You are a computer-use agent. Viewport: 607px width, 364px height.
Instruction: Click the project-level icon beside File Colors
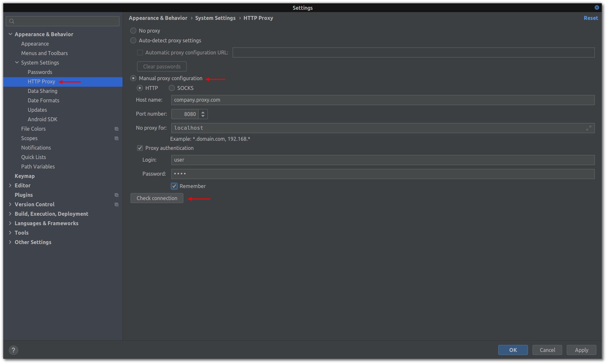point(116,129)
